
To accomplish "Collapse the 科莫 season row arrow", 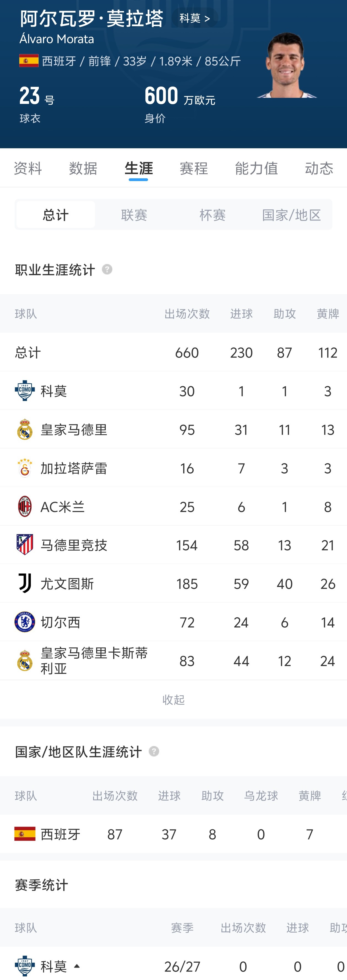I will coord(77,966).
